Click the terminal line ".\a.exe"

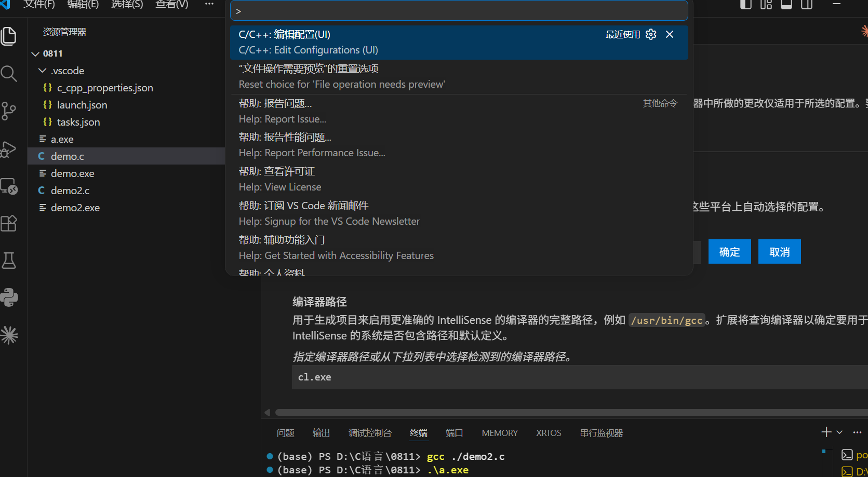pyautogui.click(x=448, y=470)
